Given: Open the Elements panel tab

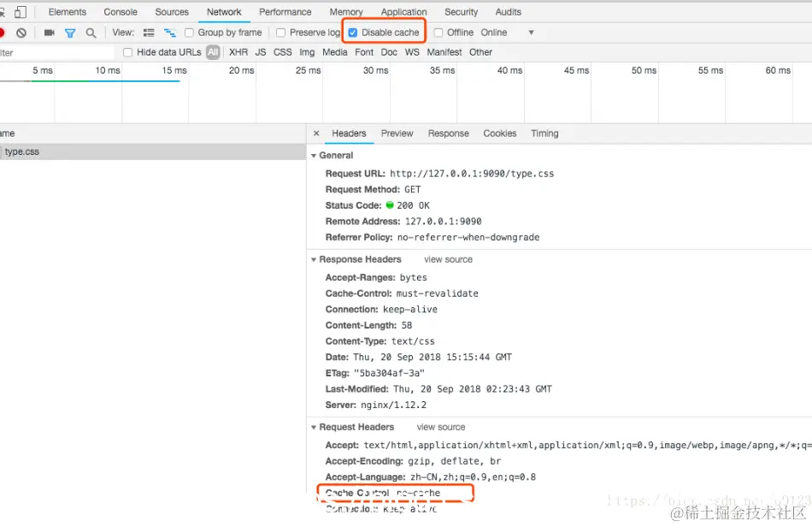Looking at the screenshot, I should (x=68, y=12).
